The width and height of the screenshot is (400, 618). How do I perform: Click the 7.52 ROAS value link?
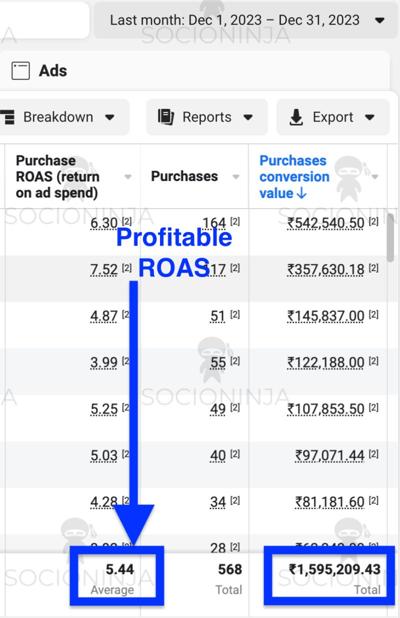104,270
